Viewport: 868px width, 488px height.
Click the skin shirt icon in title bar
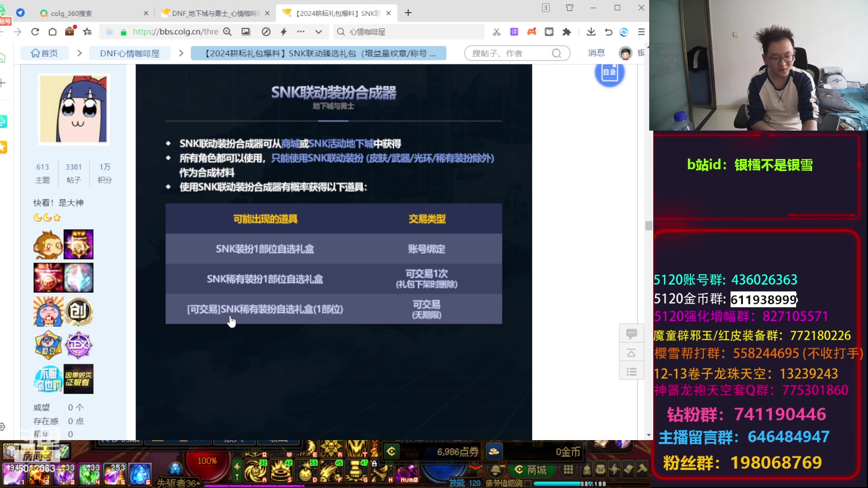pos(570,8)
